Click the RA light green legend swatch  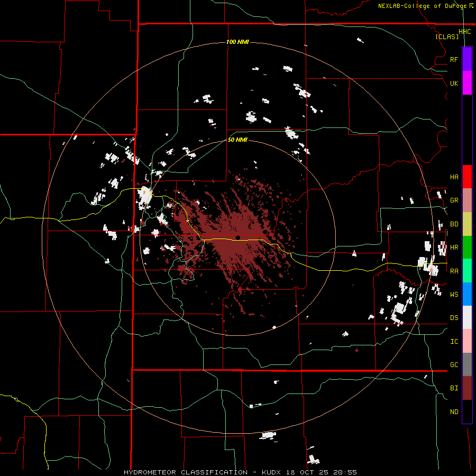tap(467, 271)
